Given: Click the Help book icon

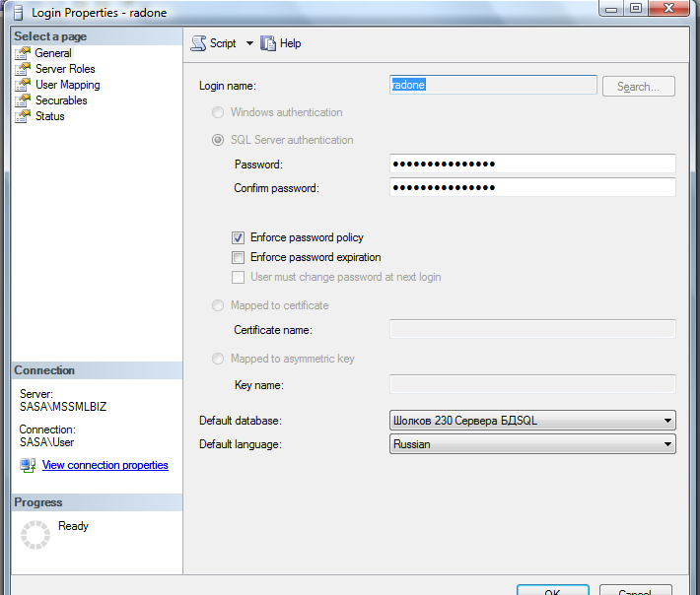Looking at the screenshot, I should coord(268,43).
